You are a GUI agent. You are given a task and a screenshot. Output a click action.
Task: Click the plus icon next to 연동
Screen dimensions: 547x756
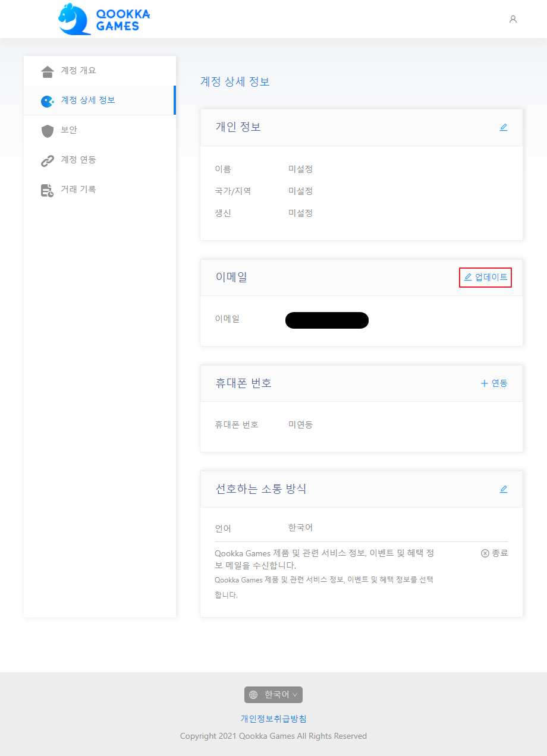(x=484, y=383)
